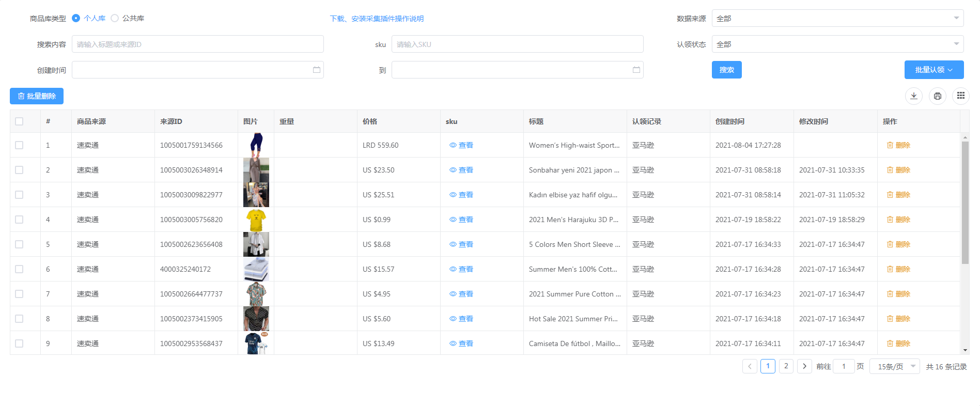Go to page 2 in pagination
The image size is (980, 406).
click(x=786, y=366)
